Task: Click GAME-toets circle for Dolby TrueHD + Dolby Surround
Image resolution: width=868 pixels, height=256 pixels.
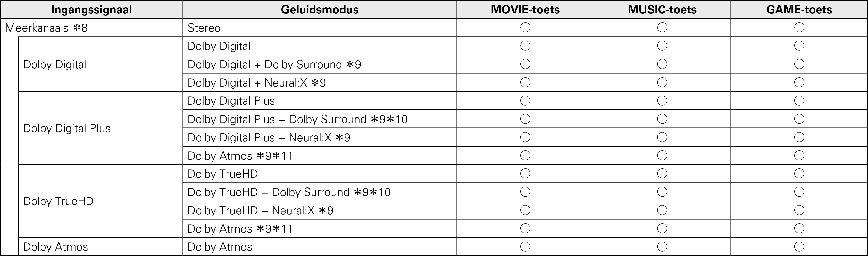Action: coord(799,192)
